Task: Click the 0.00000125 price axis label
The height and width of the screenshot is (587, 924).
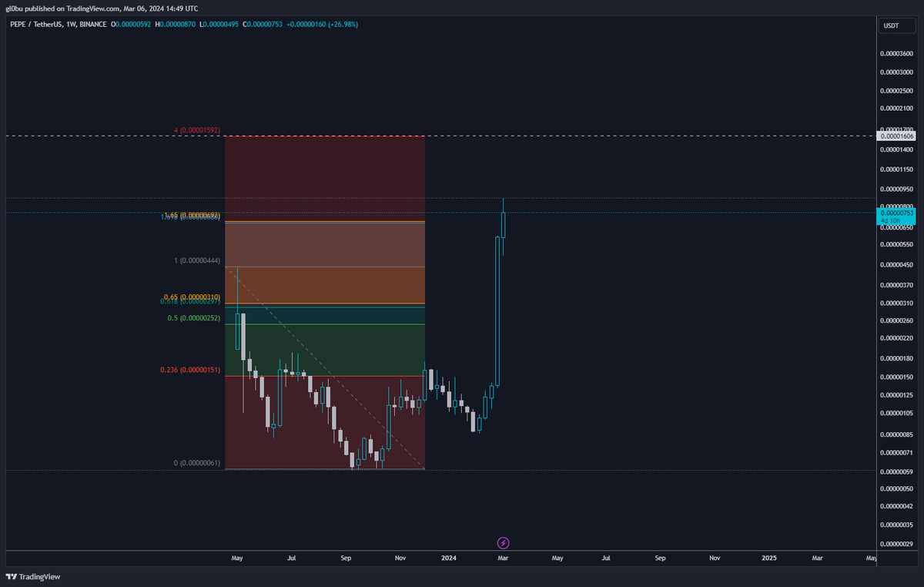Action: (897, 395)
